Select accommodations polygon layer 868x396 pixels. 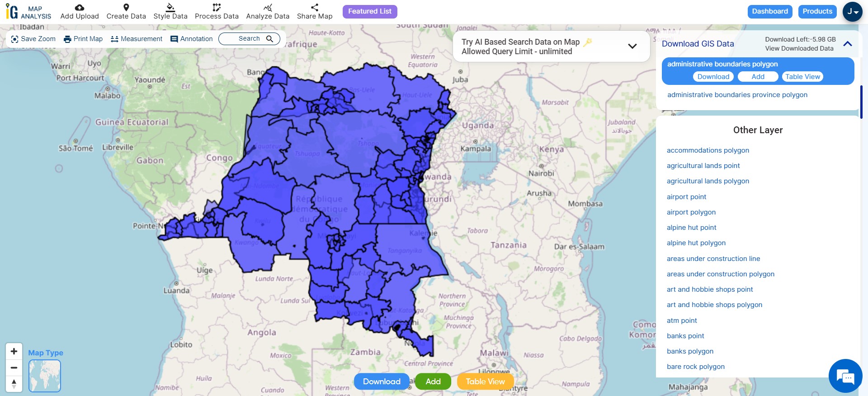pos(708,150)
